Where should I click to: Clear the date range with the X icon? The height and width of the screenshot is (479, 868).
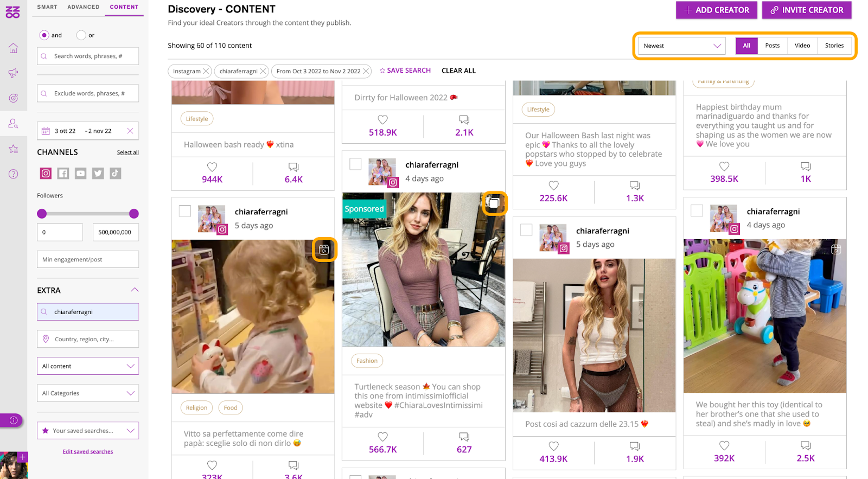click(130, 131)
